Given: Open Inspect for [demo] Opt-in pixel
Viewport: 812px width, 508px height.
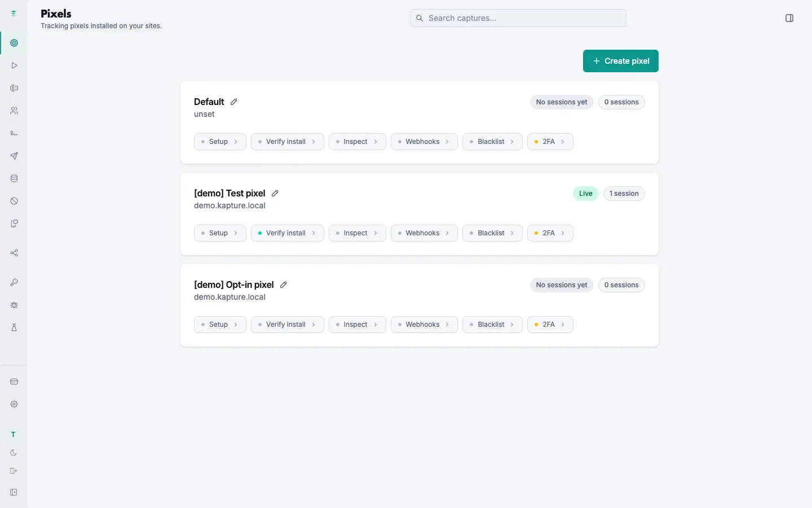Looking at the screenshot, I should tap(358, 325).
